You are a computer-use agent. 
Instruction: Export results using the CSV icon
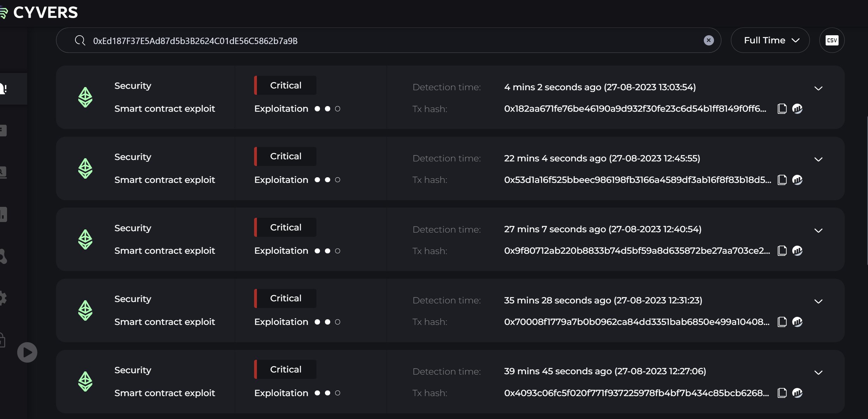point(832,40)
